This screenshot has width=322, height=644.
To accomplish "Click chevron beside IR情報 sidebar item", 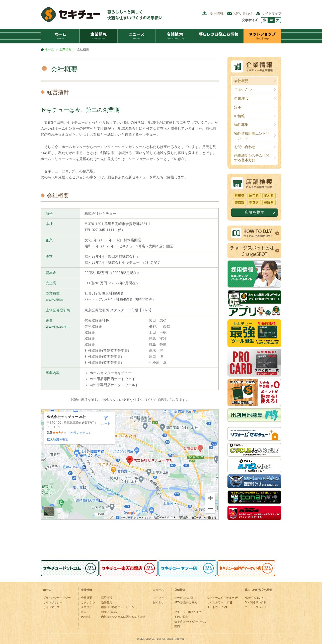I will pyautogui.click(x=275, y=116).
